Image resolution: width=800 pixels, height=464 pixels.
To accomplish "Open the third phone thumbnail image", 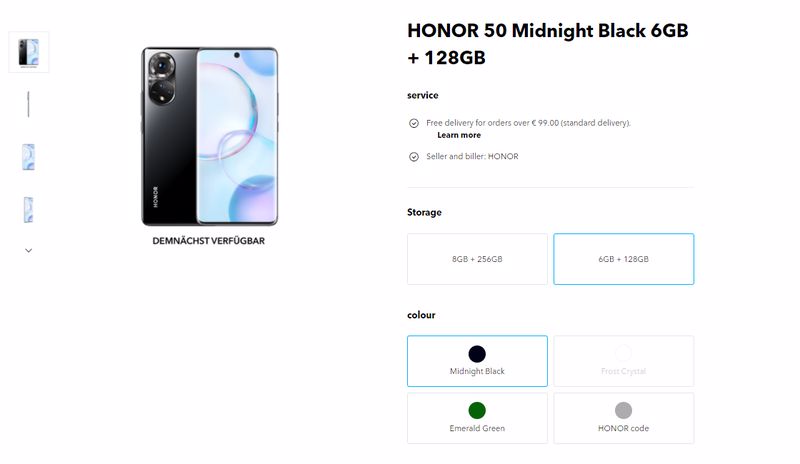I will tap(29, 157).
